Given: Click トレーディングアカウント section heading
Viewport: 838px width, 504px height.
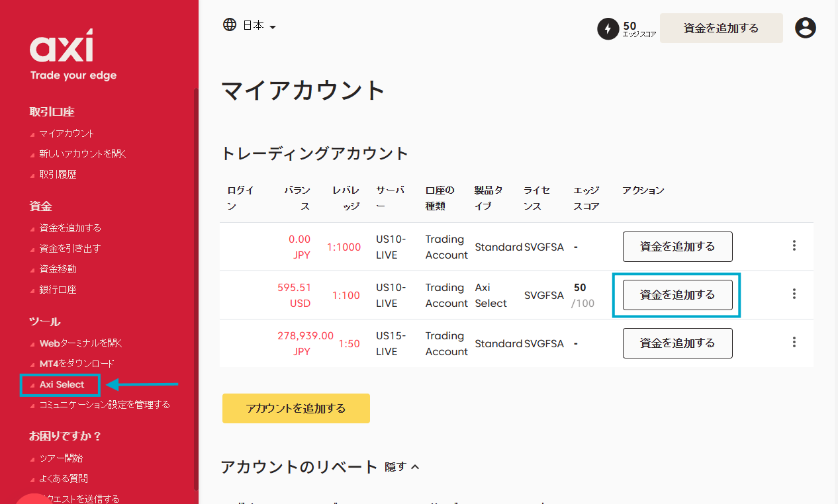Looking at the screenshot, I should 314,153.
